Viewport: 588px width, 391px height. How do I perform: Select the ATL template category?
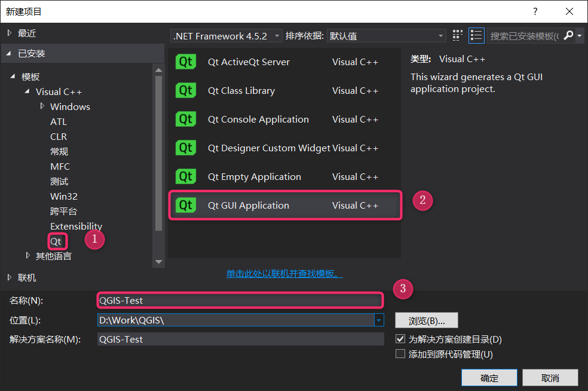[59, 121]
